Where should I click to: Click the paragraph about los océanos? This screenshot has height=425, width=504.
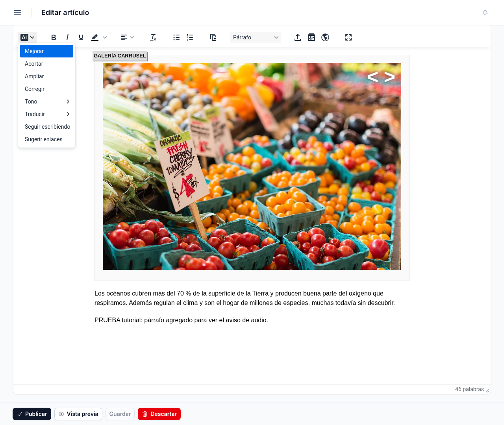pos(245,298)
